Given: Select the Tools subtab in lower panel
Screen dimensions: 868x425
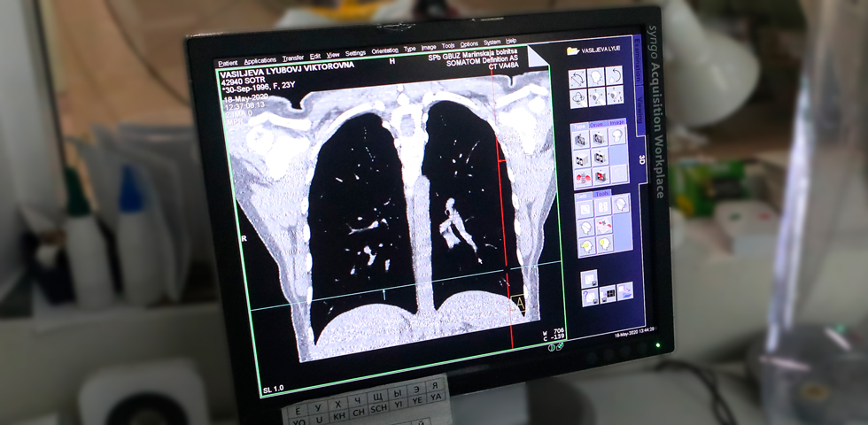Looking at the screenshot, I should tap(602, 194).
